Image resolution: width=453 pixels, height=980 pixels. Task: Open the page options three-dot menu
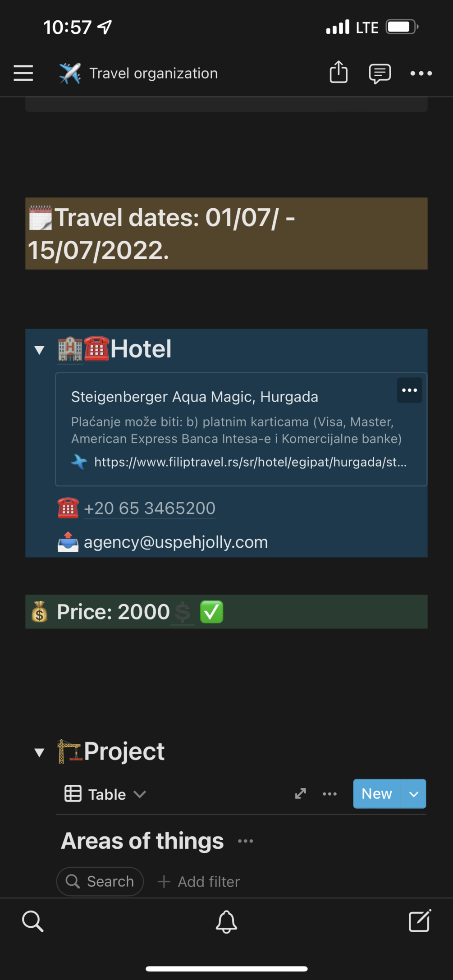pyautogui.click(x=421, y=73)
